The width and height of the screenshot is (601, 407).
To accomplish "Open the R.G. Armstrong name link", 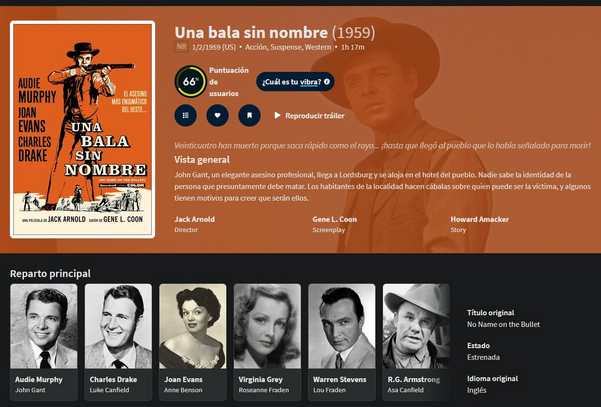I will tap(414, 380).
